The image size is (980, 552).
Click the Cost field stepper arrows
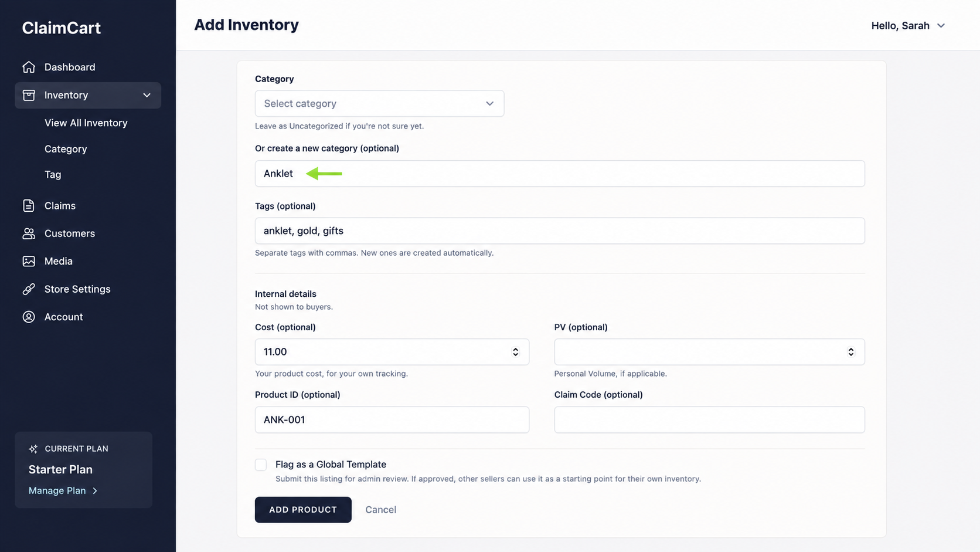click(x=515, y=352)
